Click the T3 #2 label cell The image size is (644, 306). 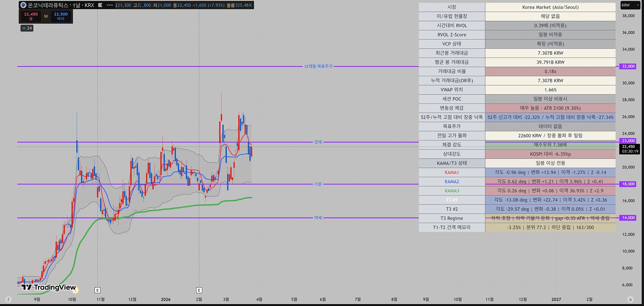tap(452, 209)
